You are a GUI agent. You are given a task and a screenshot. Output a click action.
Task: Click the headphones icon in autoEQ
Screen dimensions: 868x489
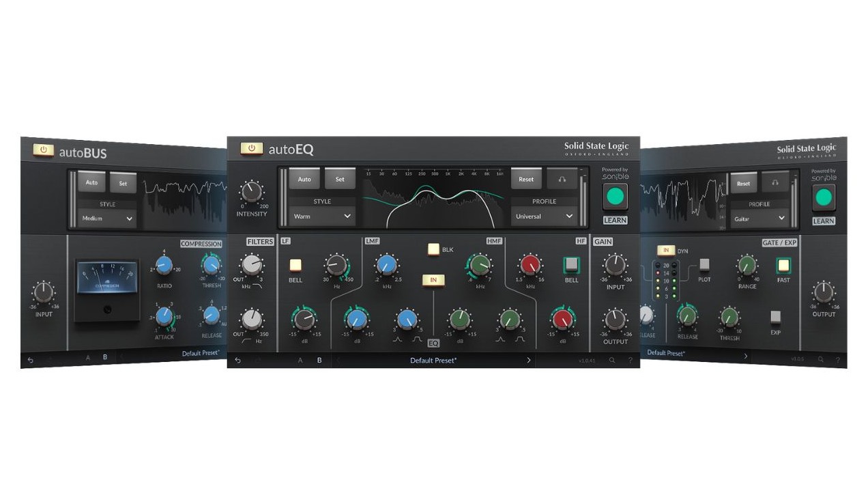click(562, 179)
